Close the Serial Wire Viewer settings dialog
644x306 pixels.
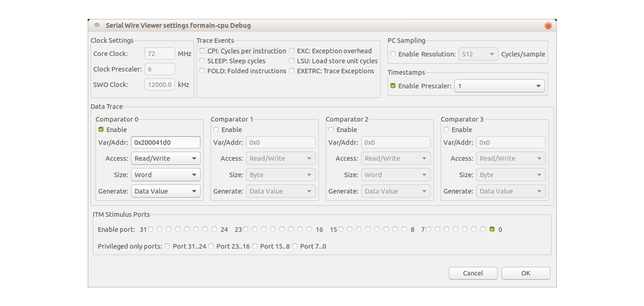[548, 26]
